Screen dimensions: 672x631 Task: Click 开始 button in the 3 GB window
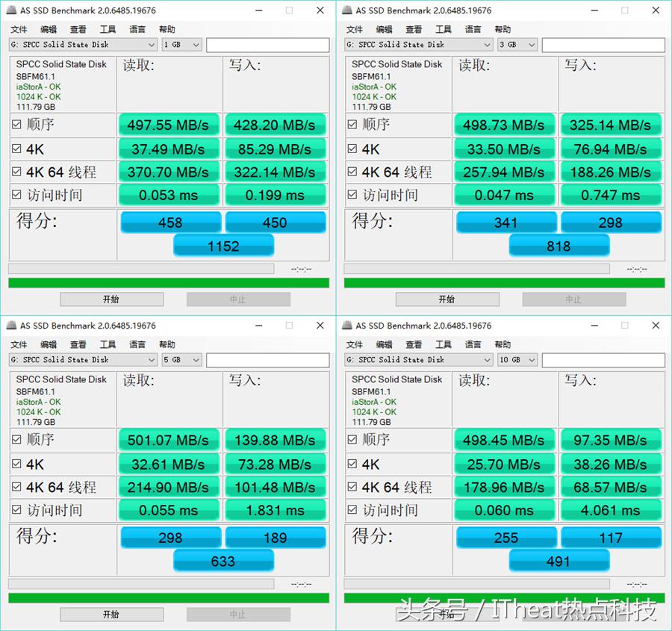pos(447,299)
